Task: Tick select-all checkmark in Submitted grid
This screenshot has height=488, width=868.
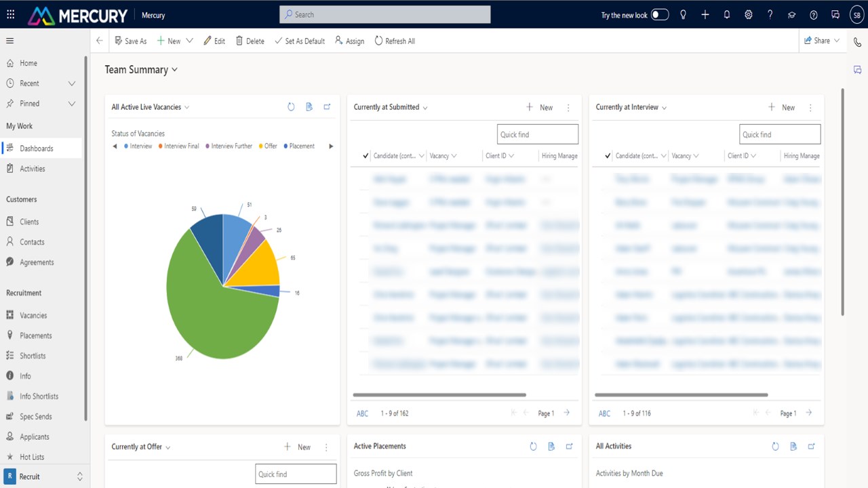Action: [366, 156]
